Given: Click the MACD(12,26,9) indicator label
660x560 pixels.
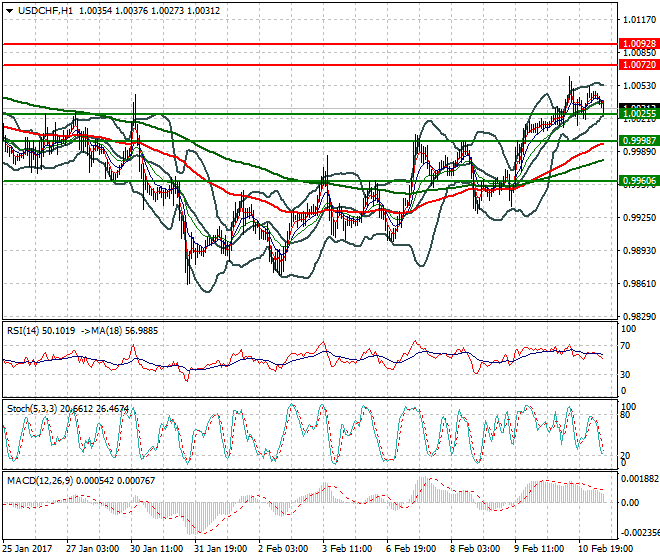Looking at the screenshot, I should click(40, 480).
